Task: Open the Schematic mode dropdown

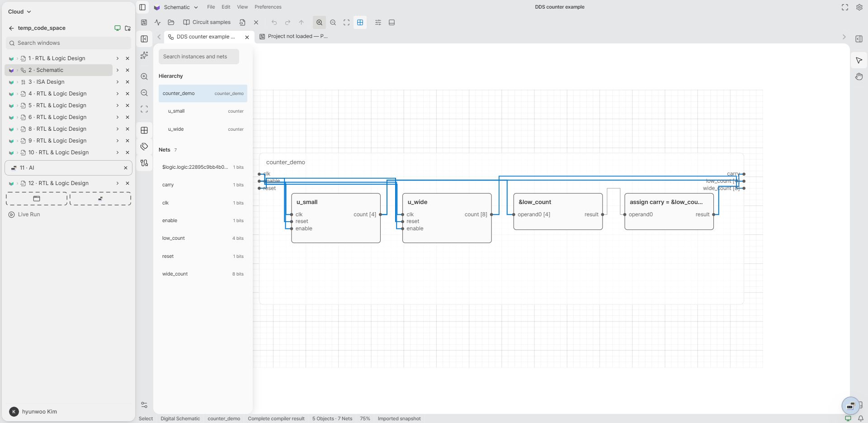Action: (177, 7)
